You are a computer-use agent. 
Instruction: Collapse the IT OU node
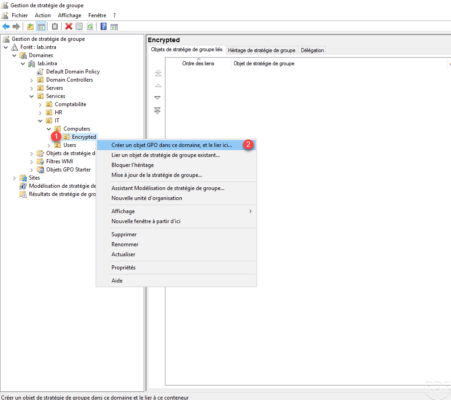point(40,121)
